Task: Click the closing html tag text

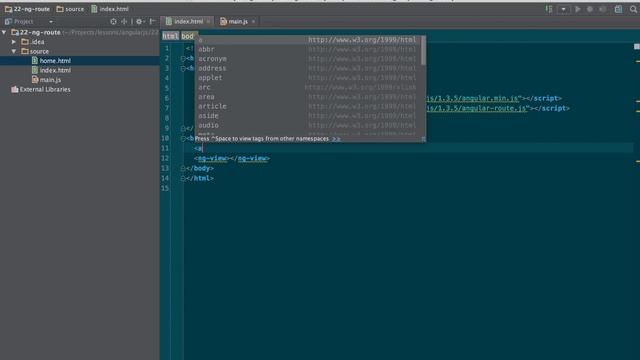Action: click(199, 178)
